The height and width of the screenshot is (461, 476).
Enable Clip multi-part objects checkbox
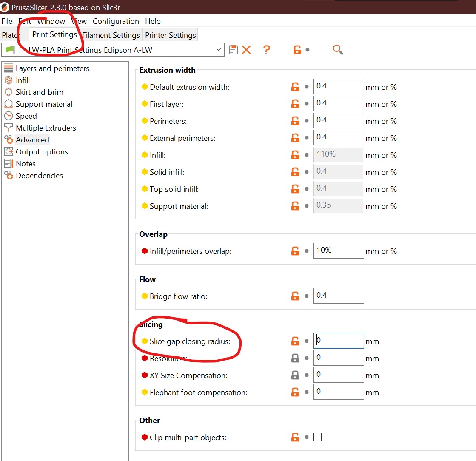(317, 437)
